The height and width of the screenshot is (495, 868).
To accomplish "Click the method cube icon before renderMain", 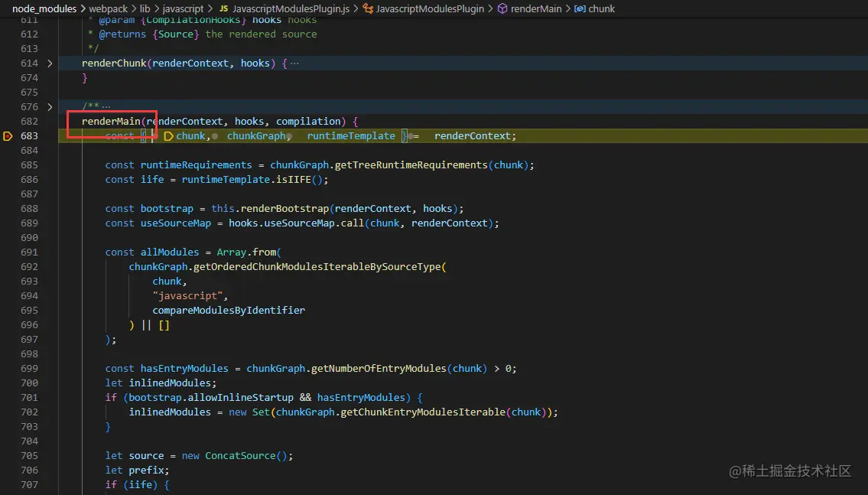I will click(502, 9).
